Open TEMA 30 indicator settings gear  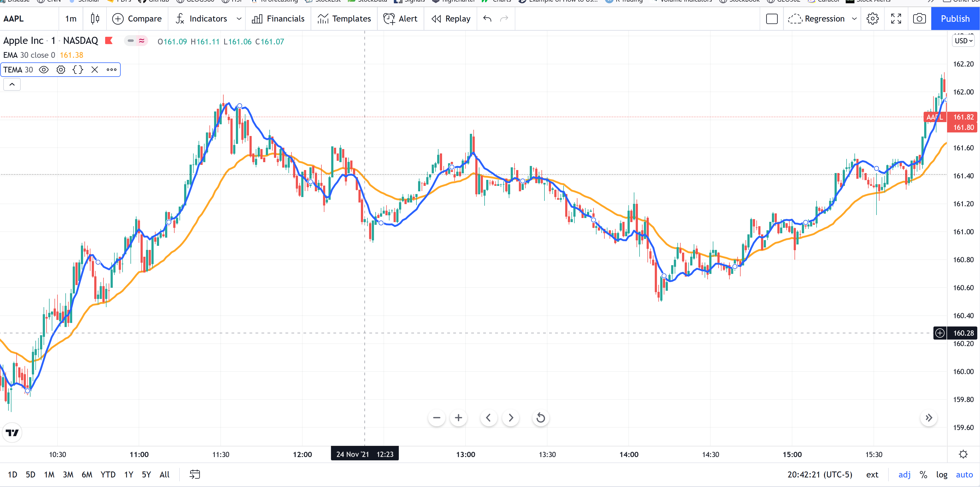coord(61,70)
